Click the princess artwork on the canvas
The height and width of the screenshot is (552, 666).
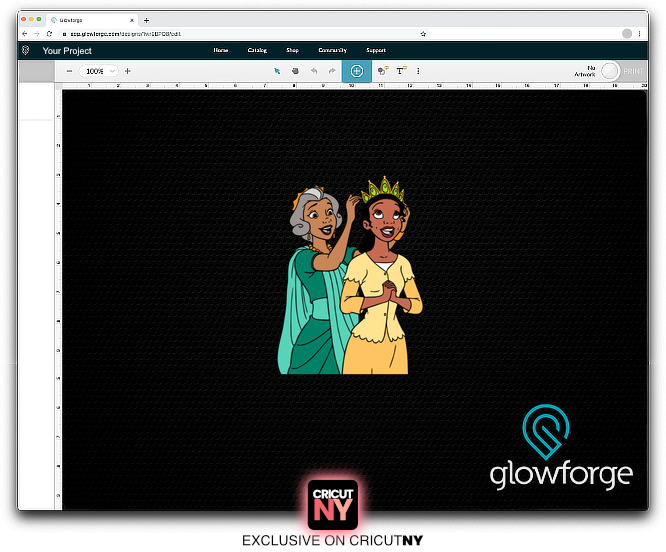[x=350, y=276]
